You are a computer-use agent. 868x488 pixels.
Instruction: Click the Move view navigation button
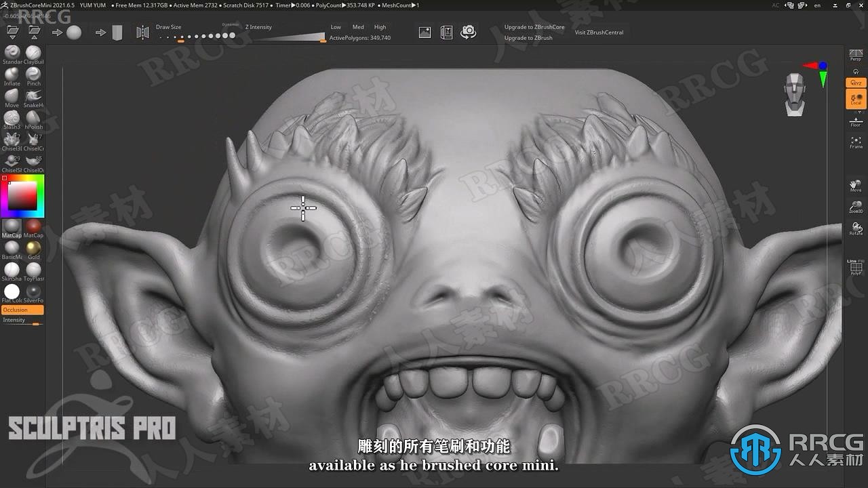pyautogui.click(x=856, y=185)
